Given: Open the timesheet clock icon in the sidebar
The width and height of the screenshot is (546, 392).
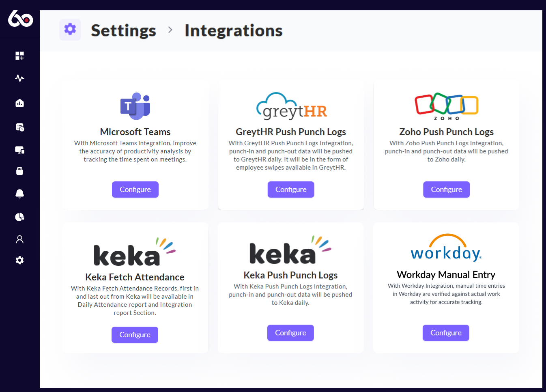Looking at the screenshot, I should 19,127.
